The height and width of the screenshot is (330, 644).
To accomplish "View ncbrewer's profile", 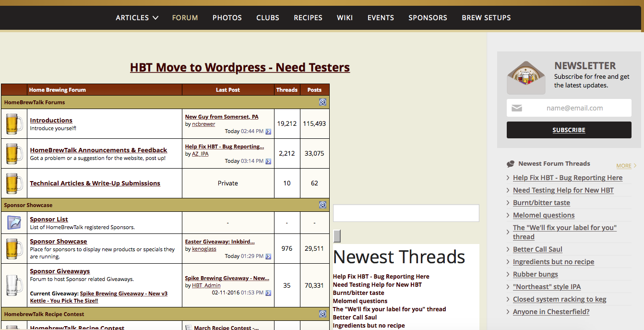I will [x=203, y=124].
